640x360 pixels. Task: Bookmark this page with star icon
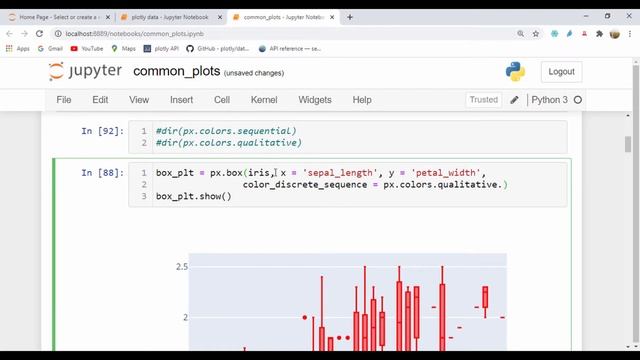pos(536,34)
